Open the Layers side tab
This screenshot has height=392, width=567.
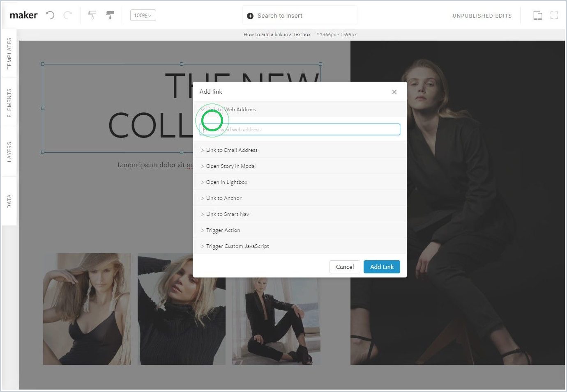tap(9, 152)
